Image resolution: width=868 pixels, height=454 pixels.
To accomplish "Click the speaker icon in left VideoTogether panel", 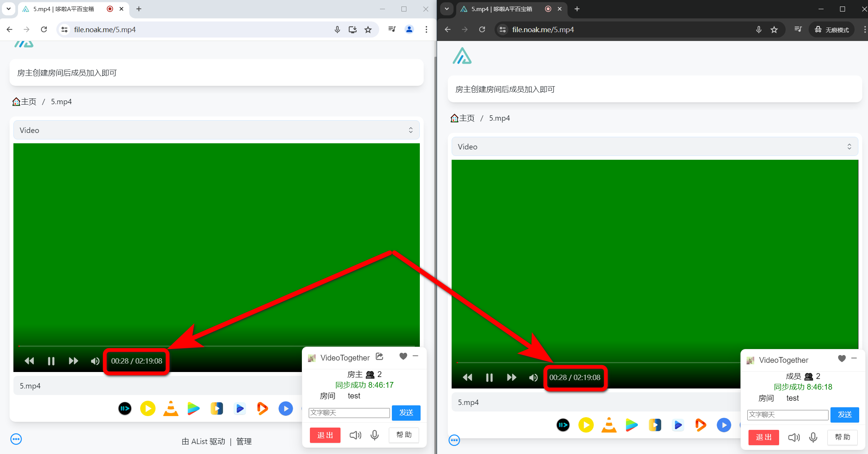I will click(x=355, y=435).
